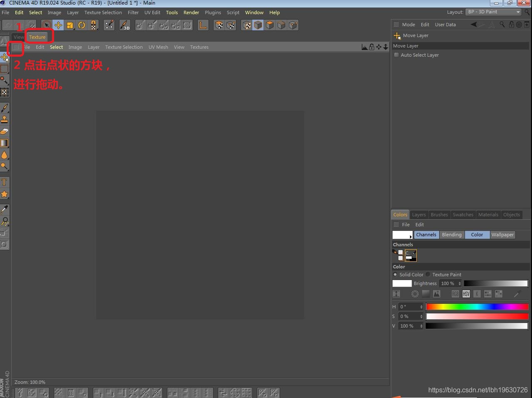The image size is (532, 398).
Task: Click the H value stepper arrows
Action: [421, 307]
